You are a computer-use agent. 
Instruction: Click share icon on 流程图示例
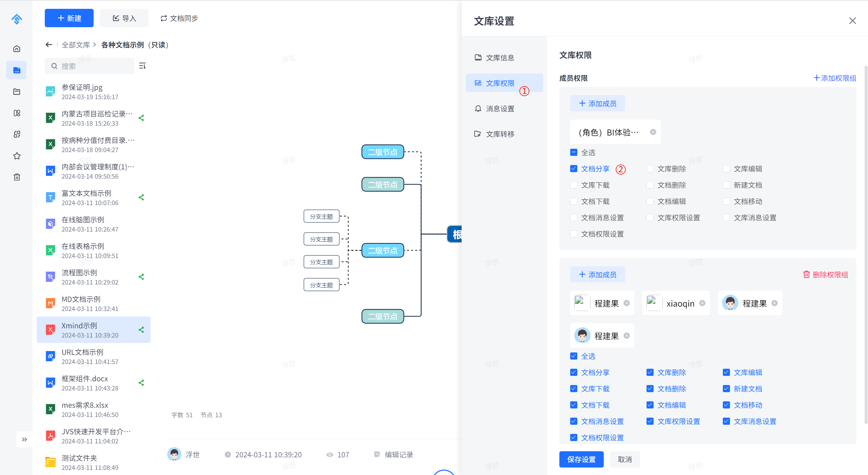click(x=141, y=277)
